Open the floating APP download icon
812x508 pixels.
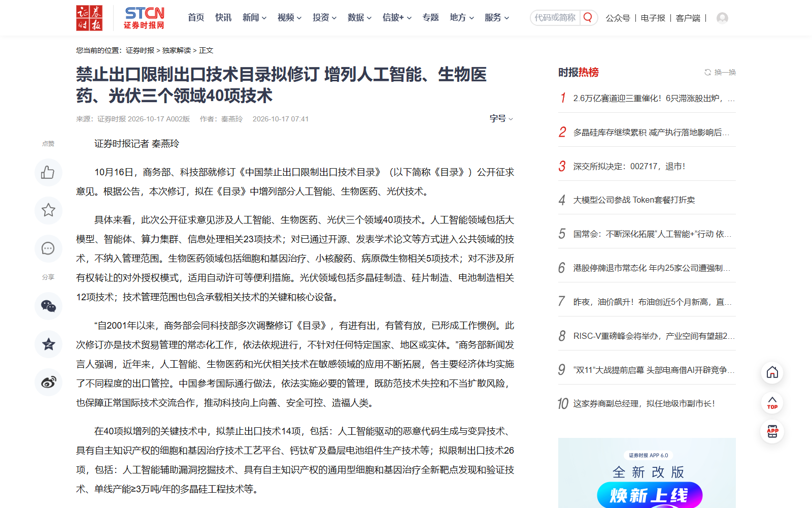pos(772,432)
